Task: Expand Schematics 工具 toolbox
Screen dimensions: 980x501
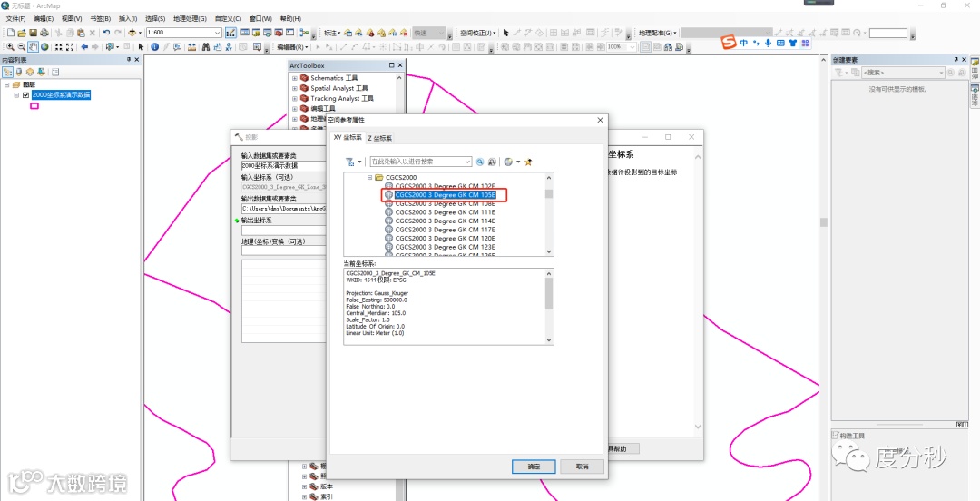Action: point(294,78)
